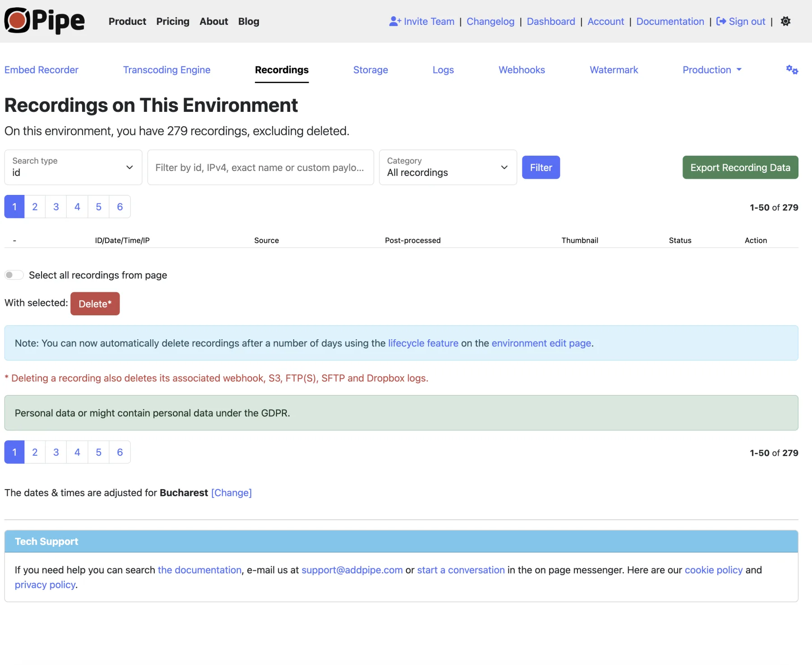Click the Tech Support panel heading
This screenshot has height=665, width=812.
[46, 541]
